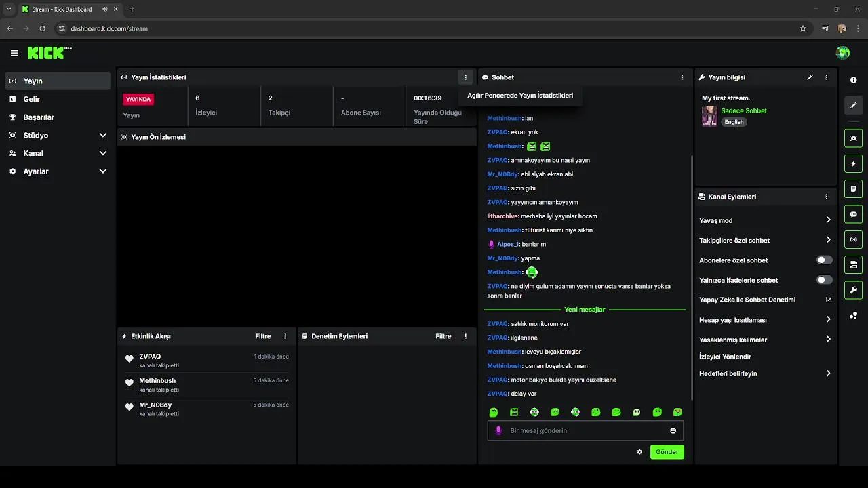868x488 pixels.
Task: Send the message with Gönder button
Action: (x=667, y=452)
